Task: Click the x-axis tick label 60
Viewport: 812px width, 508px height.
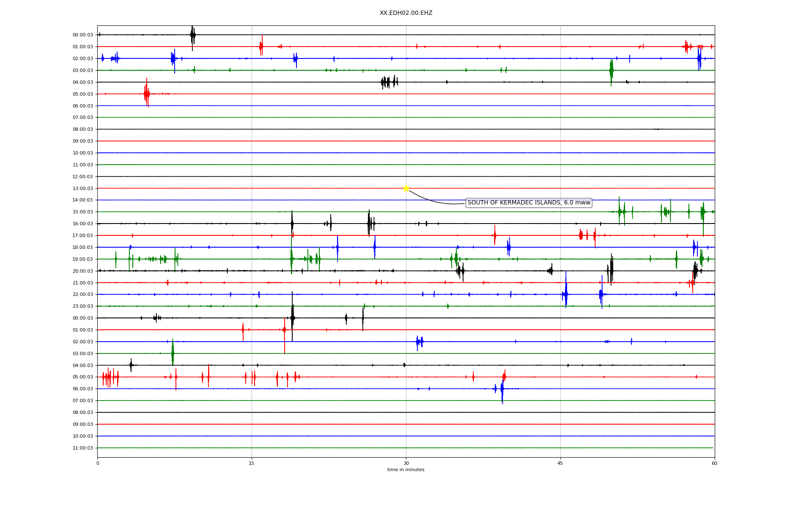Action: [x=714, y=463]
